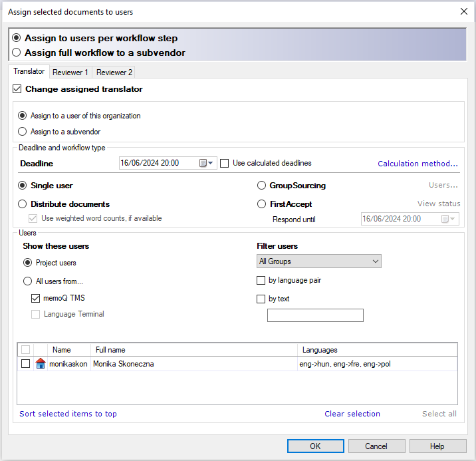Click the Clear selection link
This screenshot has width=476, height=461.
[x=352, y=414]
